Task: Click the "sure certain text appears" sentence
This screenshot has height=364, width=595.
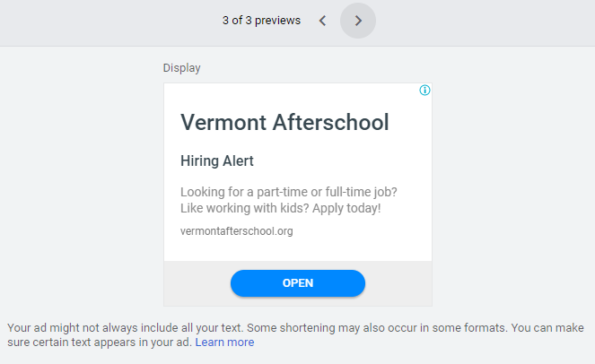Action: point(99,342)
